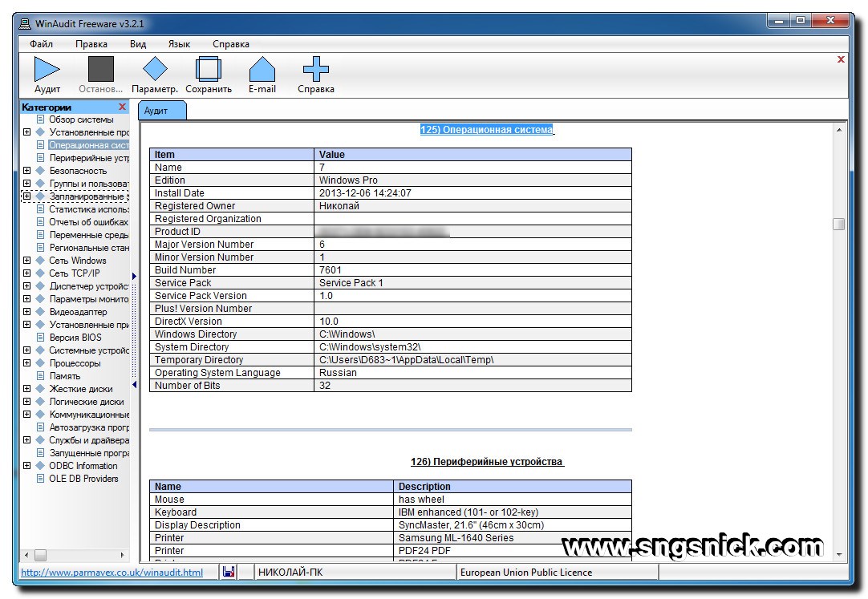Click the 125) Операционная система heading link
The image size is (868, 599).
(x=487, y=129)
